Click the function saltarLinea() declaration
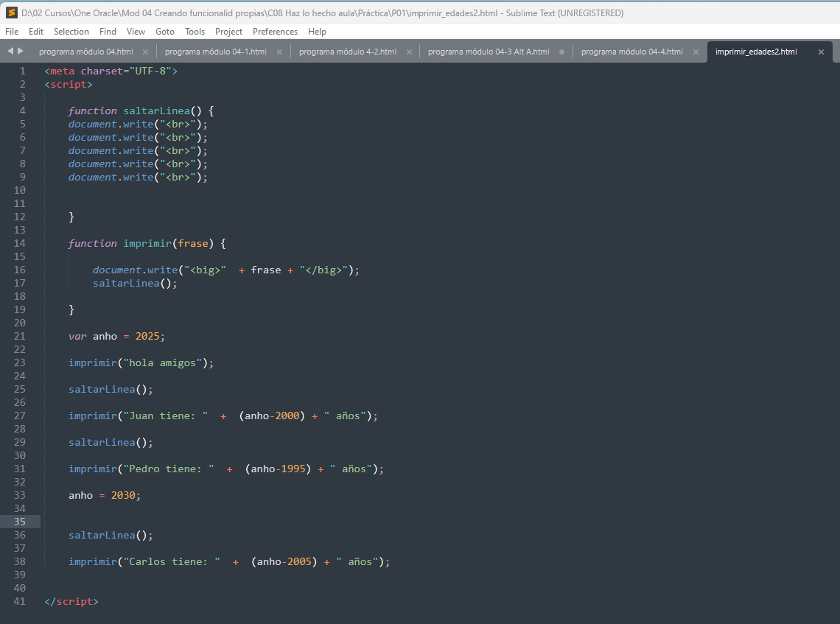 tap(141, 111)
